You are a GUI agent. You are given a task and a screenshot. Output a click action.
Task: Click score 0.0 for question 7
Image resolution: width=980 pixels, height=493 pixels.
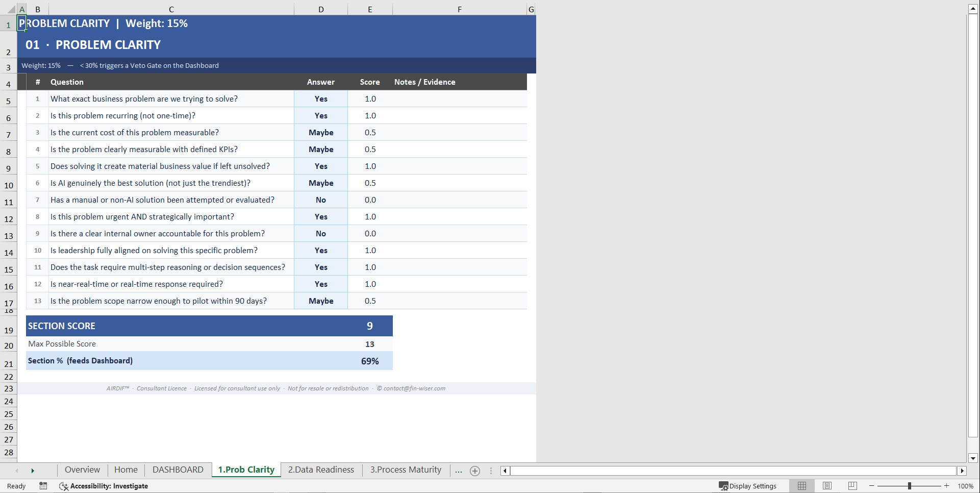(x=370, y=200)
